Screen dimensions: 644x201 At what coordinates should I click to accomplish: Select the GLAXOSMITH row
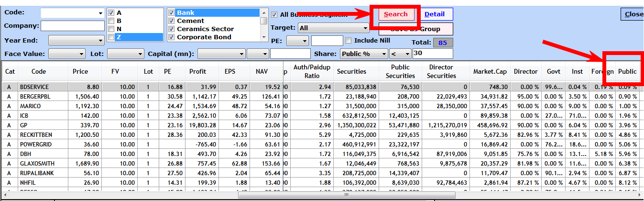tap(321, 163)
